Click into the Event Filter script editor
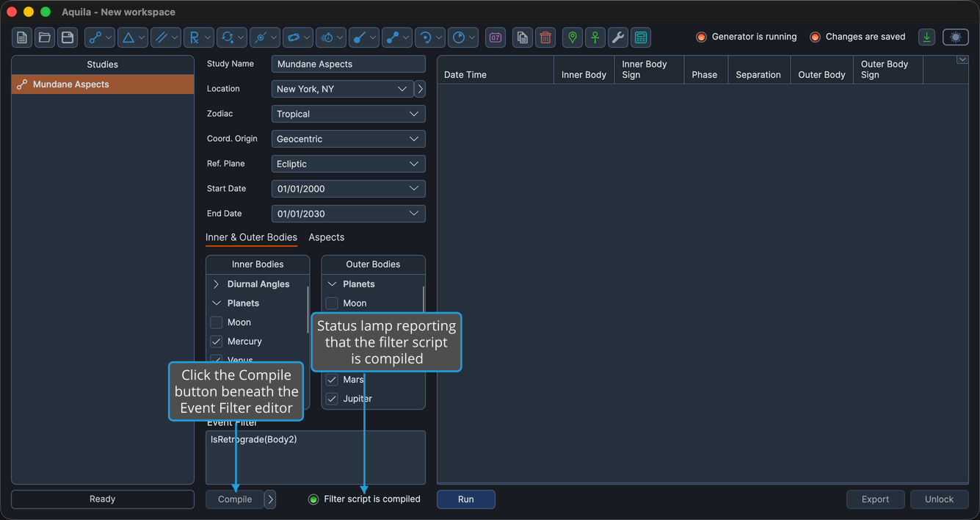 [316, 457]
